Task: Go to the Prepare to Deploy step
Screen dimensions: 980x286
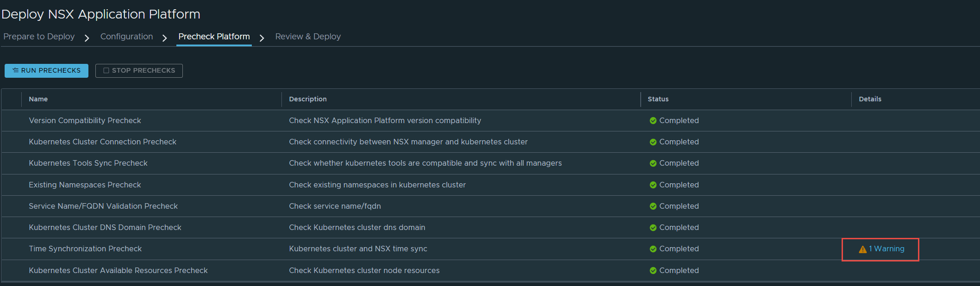Action: [39, 37]
